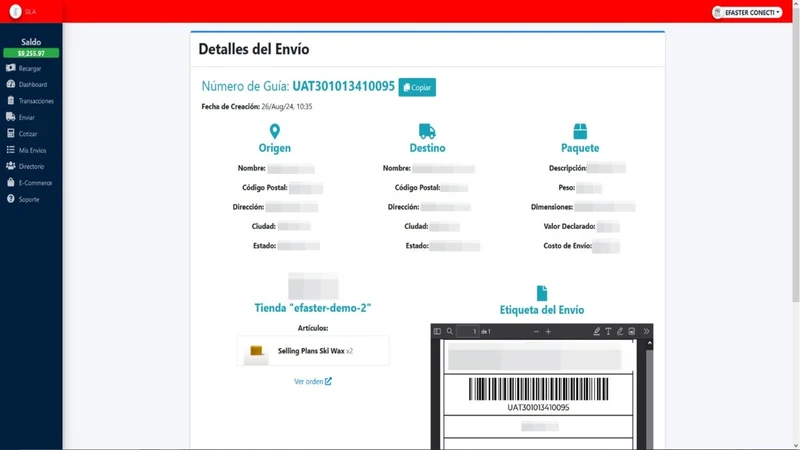800x450 pixels.
Task: Click the Directorio people icon
Action: tap(11, 166)
